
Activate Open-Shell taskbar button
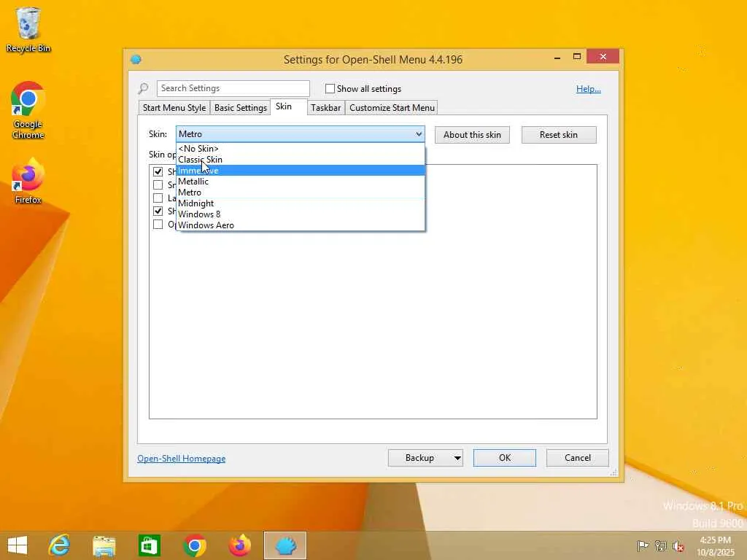285,545
